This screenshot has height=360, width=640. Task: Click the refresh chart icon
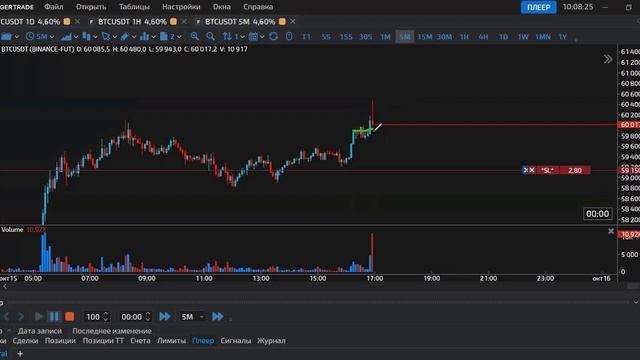coord(273,37)
